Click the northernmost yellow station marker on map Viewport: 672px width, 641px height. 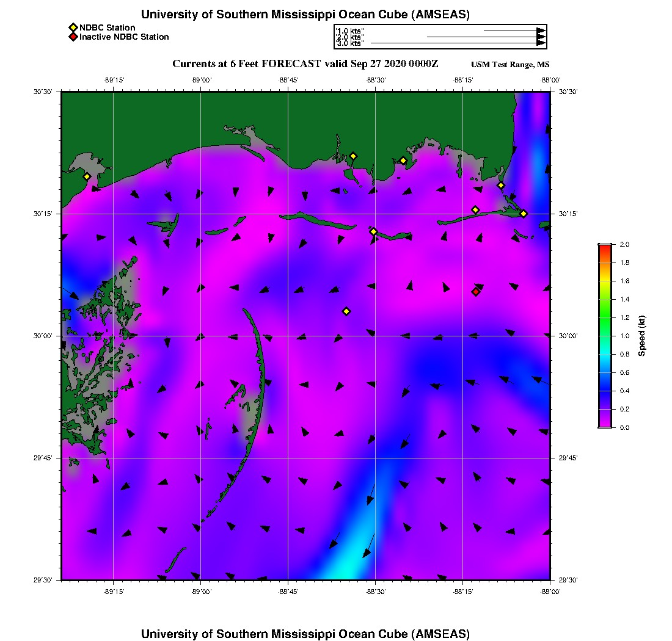(x=353, y=156)
